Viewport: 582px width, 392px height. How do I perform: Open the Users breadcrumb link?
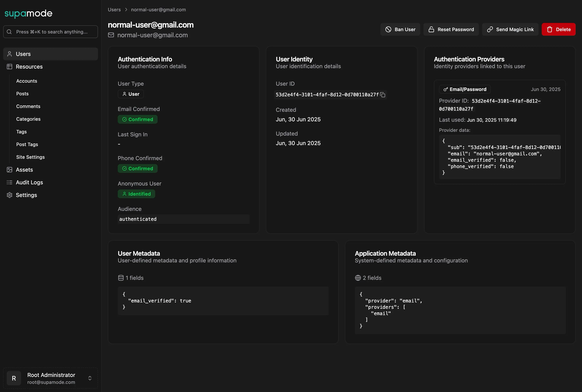click(x=114, y=10)
